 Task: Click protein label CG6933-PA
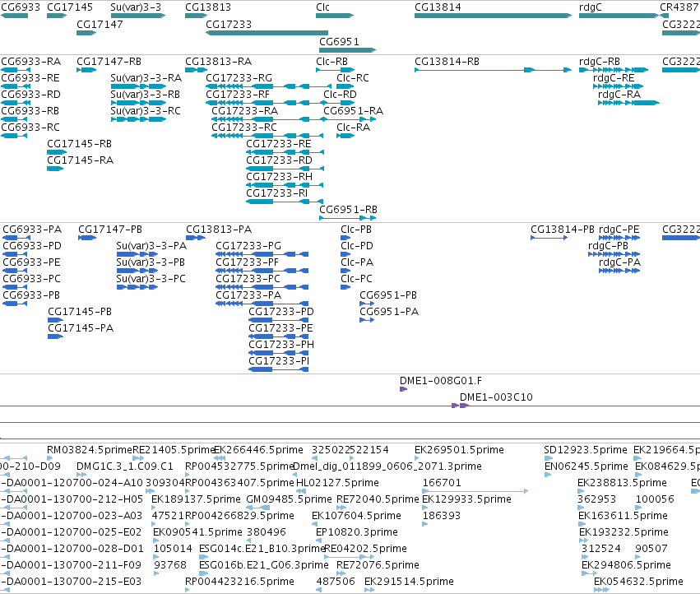[32, 230]
